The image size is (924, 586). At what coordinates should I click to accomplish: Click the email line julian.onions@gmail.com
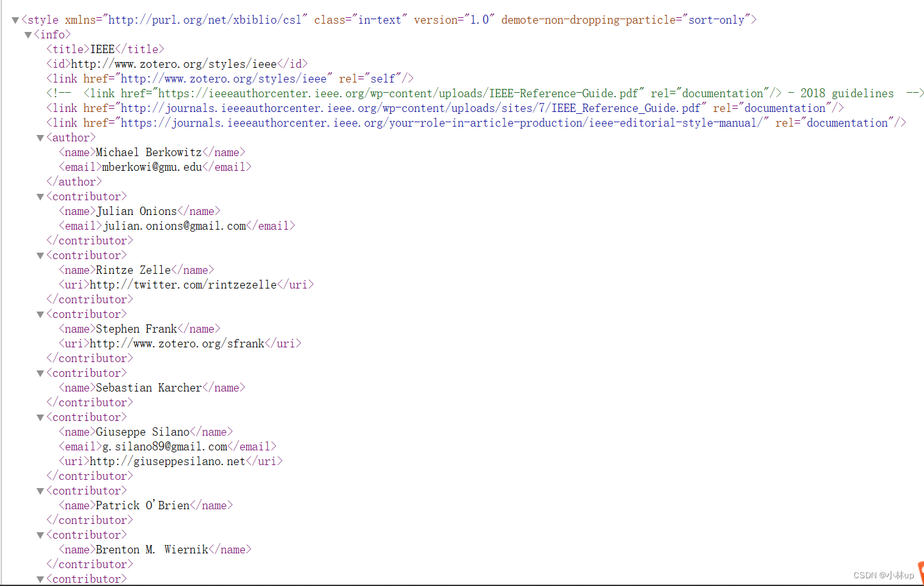point(177,226)
